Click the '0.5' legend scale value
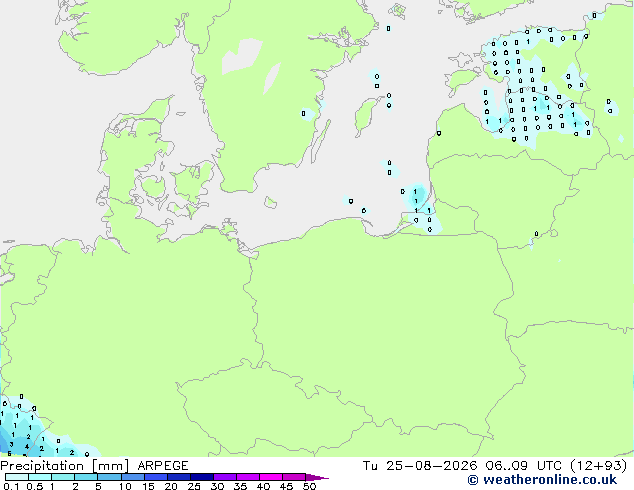 (x=35, y=486)
